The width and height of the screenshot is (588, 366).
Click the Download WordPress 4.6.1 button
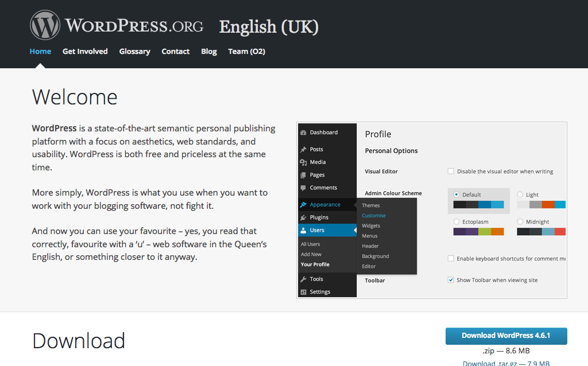[x=506, y=336]
